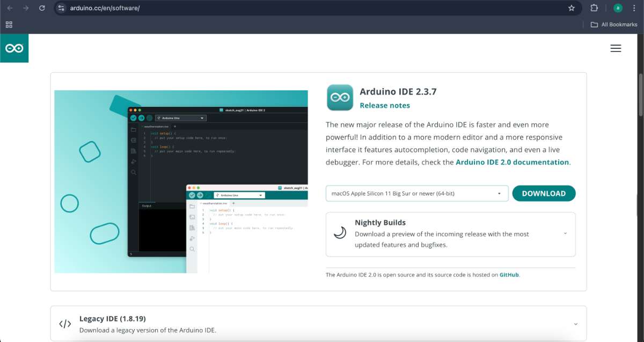
Task: Bookmark this page with the star icon
Action: pos(572,8)
